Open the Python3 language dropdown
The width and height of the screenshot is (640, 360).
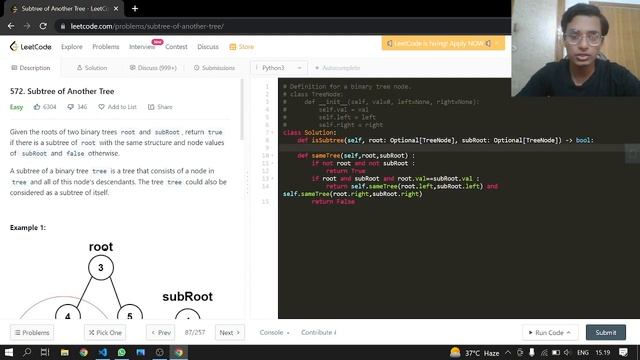point(279,68)
